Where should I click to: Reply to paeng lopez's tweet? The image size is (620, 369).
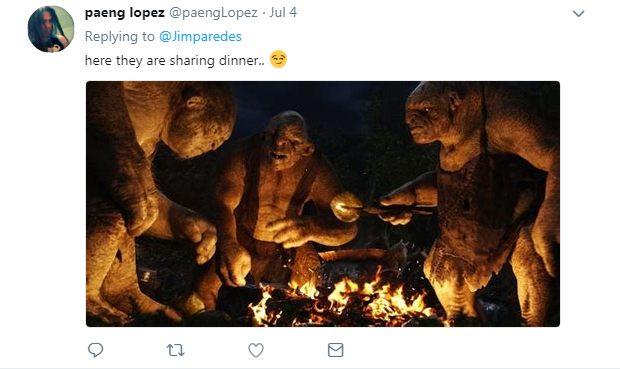(95, 350)
